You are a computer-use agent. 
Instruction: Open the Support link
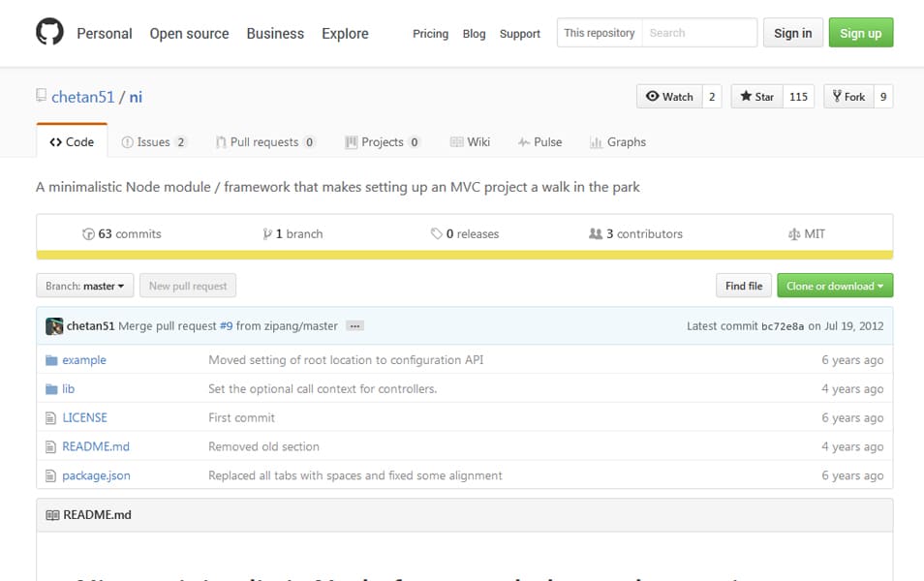coord(520,34)
